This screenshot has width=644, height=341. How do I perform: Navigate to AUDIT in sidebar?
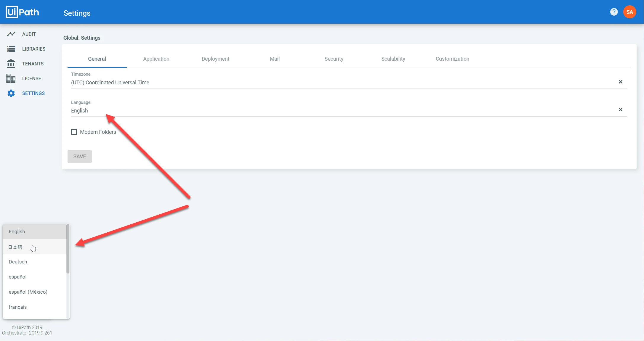coord(29,34)
